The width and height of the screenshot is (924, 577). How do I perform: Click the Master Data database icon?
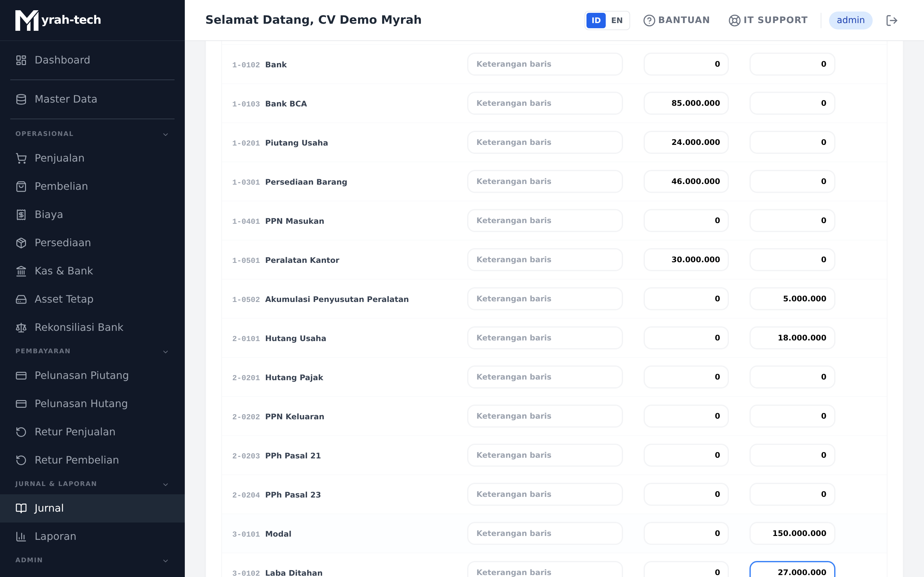pyautogui.click(x=21, y=99)
